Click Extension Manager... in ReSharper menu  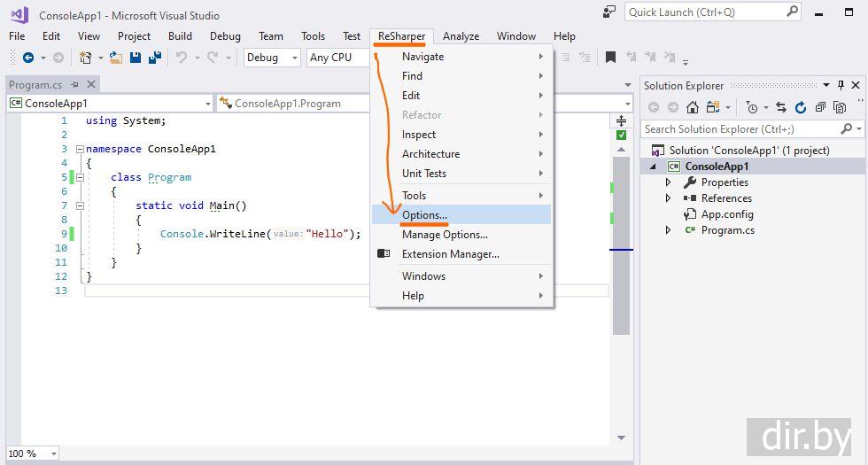coord(450,254)
